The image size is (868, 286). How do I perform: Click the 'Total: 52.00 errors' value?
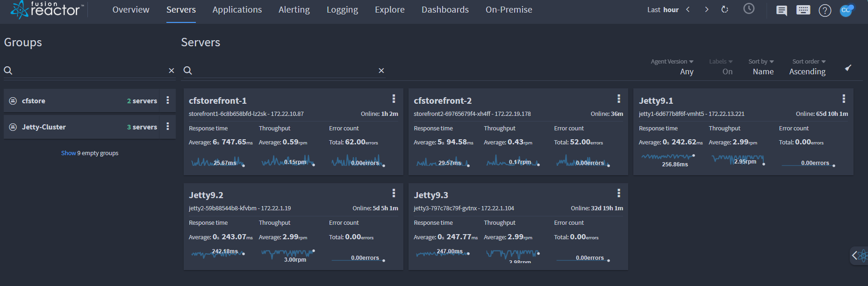tap(579, 142)
